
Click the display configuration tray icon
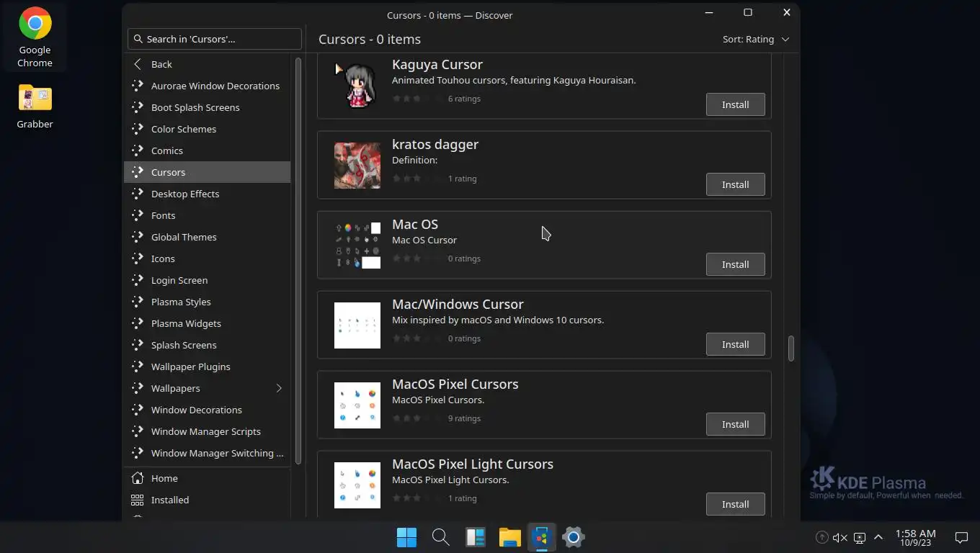(x=859, y=537)
